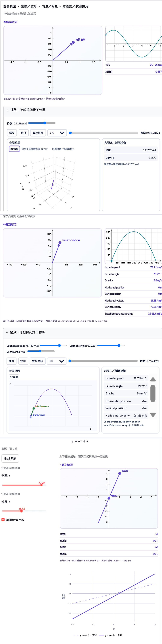
Task: Click 重設時間 beside the 6.2832 s timeline
Action: click(x=38, y=133)
